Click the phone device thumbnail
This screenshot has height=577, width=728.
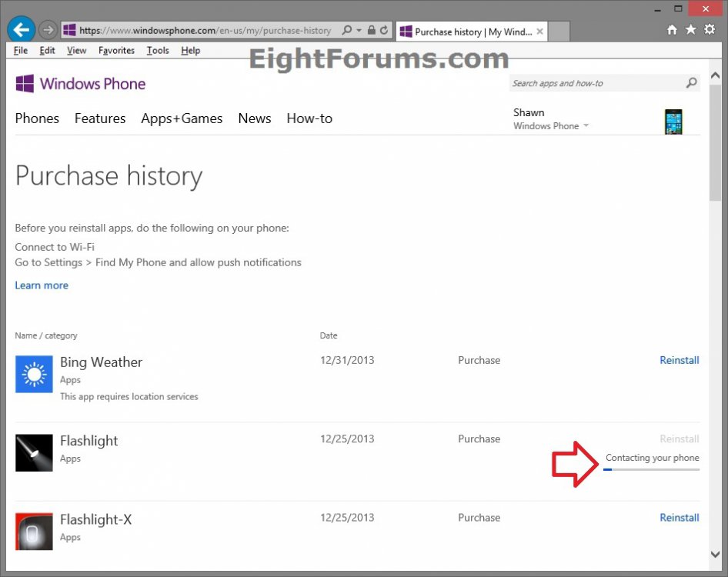[673, 122]
